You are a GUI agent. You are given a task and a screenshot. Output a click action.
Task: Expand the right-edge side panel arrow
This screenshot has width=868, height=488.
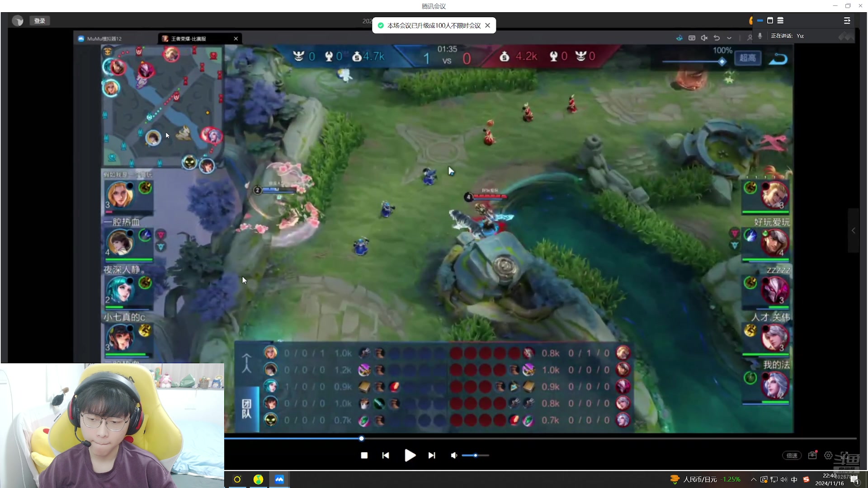(853, 230)
